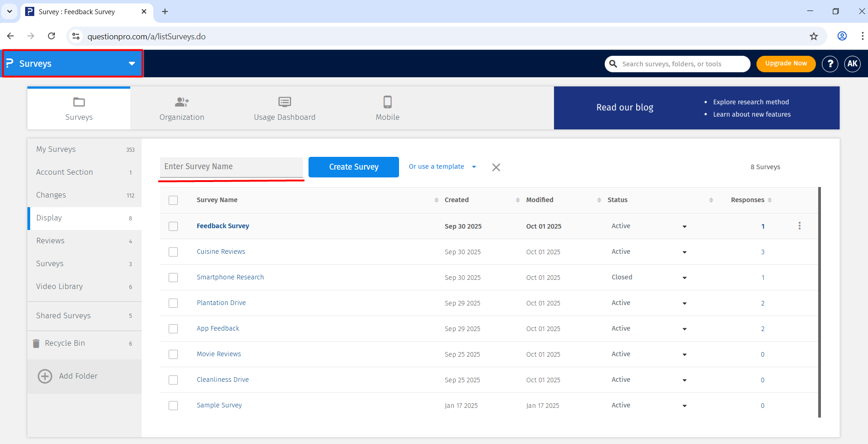This screenshot has width=868, height=444.
Task: Bookmark this page with the star icon
Action: tap(814, 37)
